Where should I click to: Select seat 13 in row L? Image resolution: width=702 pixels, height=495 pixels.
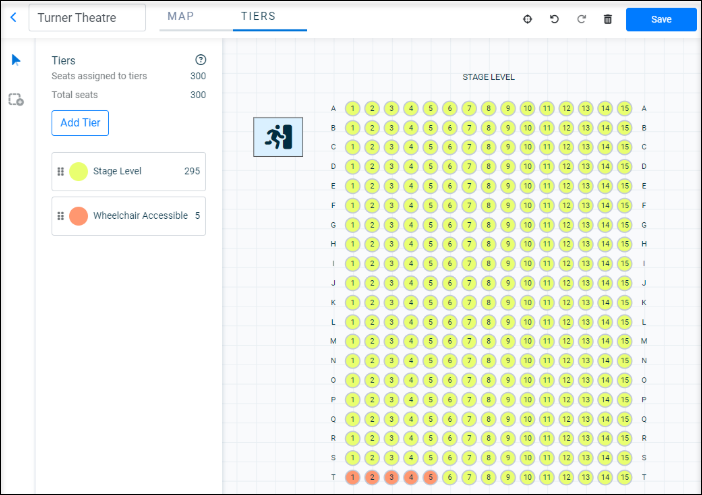[x=586, y=322]
